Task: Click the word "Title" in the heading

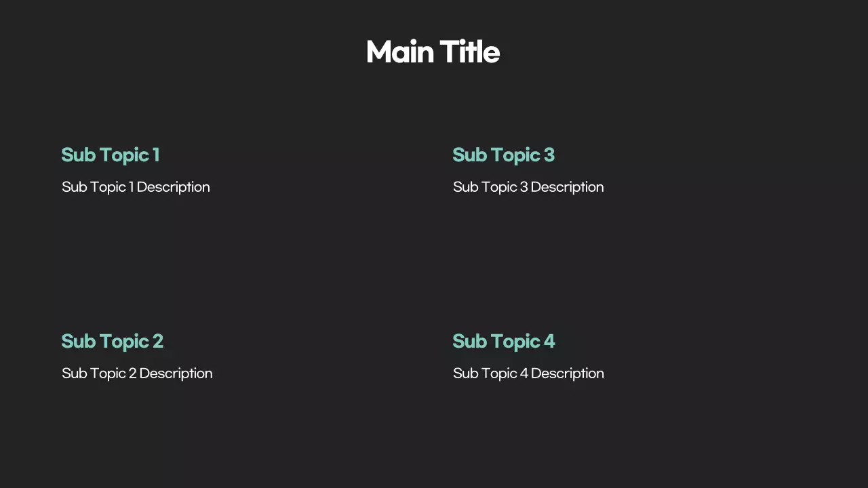Action: (x=469, y=52)
